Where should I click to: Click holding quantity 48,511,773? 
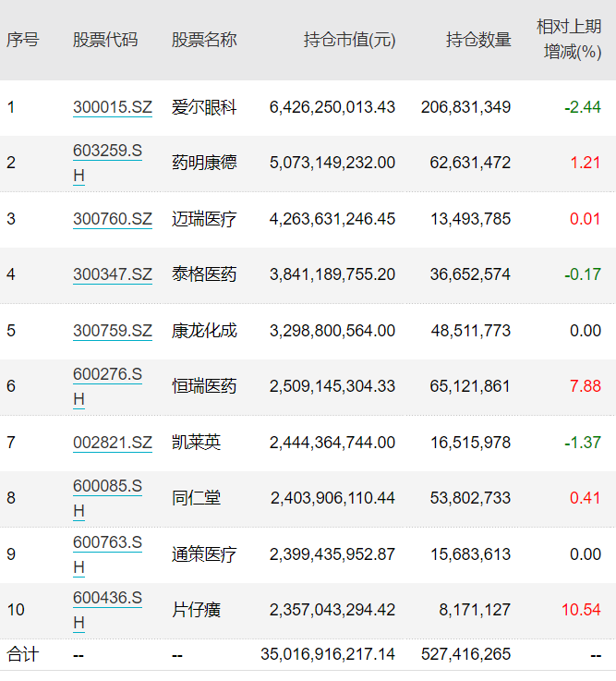pyautogui.click(x=471, y=331)
